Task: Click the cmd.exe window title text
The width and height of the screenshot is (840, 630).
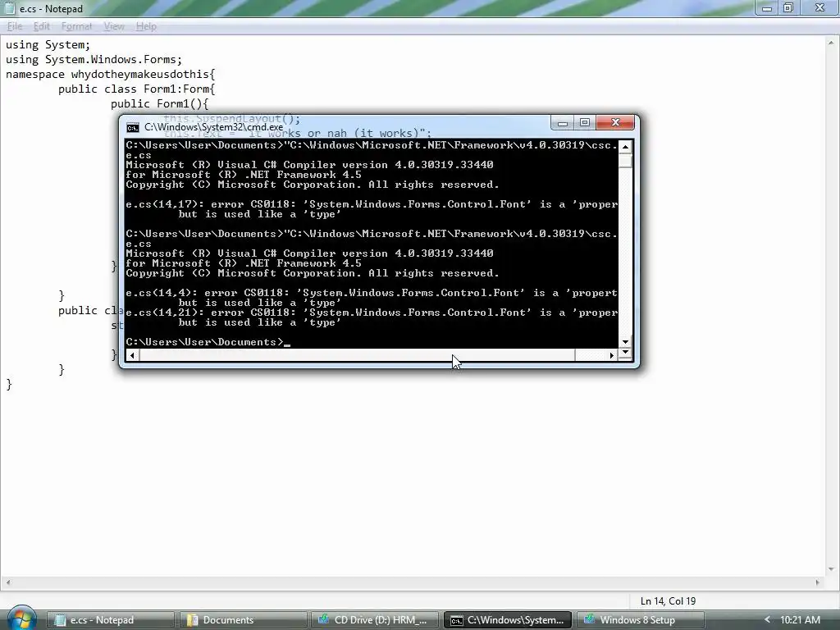Action: click(214, 127)
